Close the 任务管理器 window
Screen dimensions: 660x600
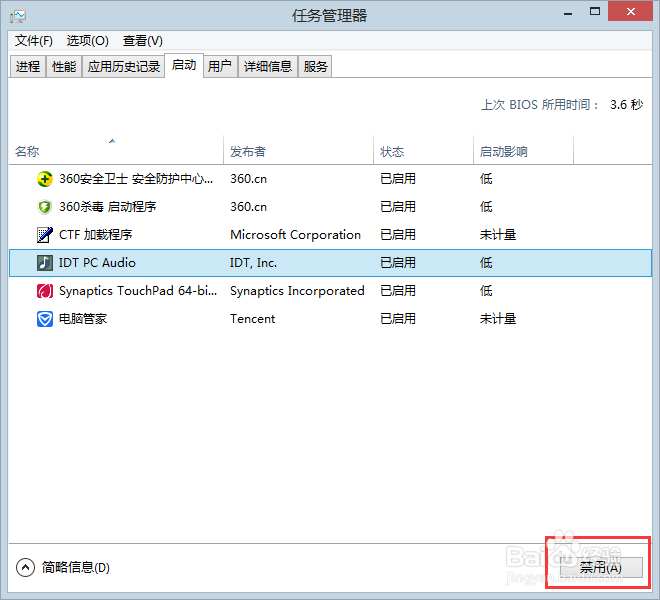pyautogui.click(x=630, y=12)
